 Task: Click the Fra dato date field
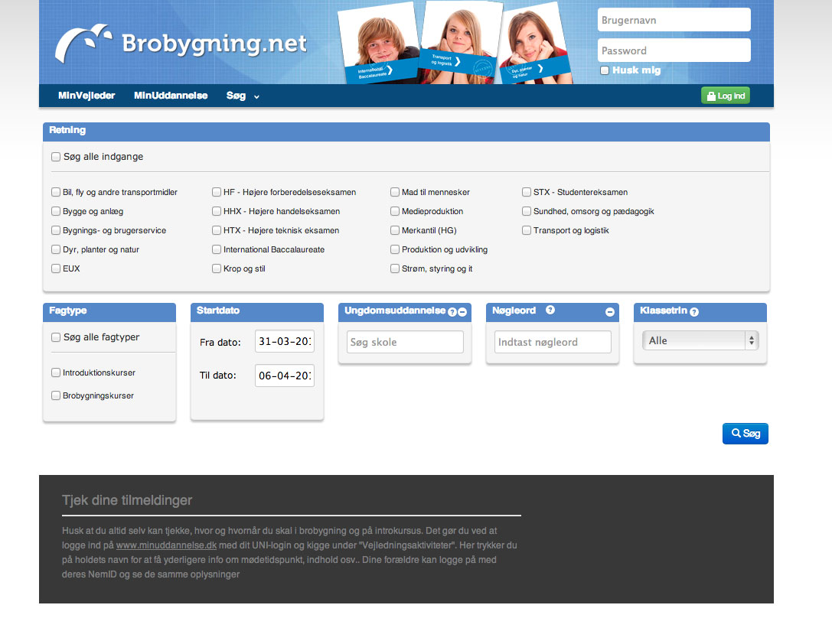click(285, 341)
